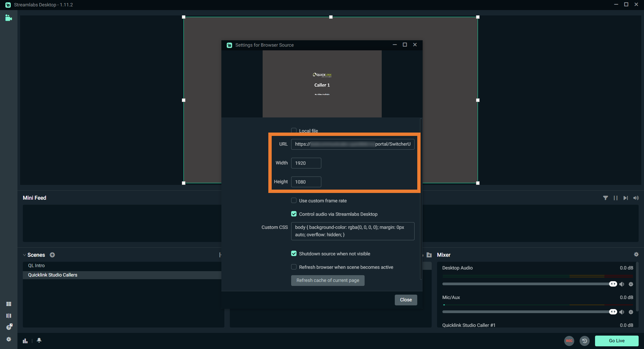Viewport: 644px width, 349px height.
Task: Maximize the Settings for Browser Source dialog
Action: point(405,45)
